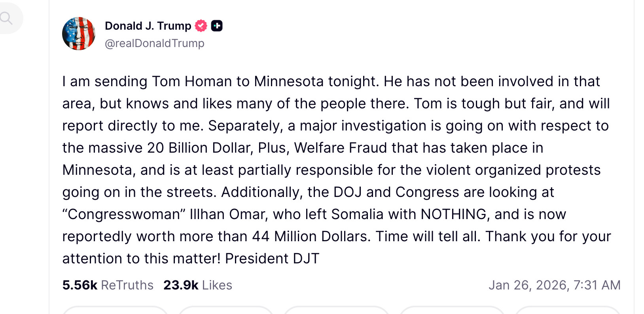Click the Jan 26, 2026 timestamp
Image resolution: width=644 pixels, height=314 pixels.
[x=554, y=285]
